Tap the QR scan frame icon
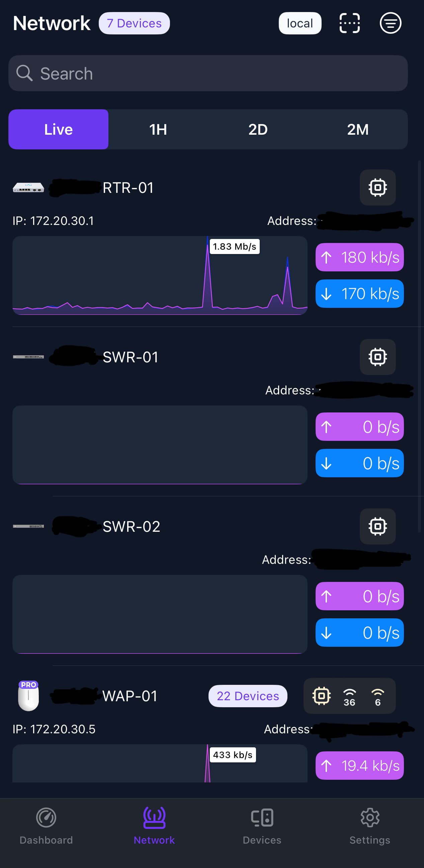 coord(349,23)
